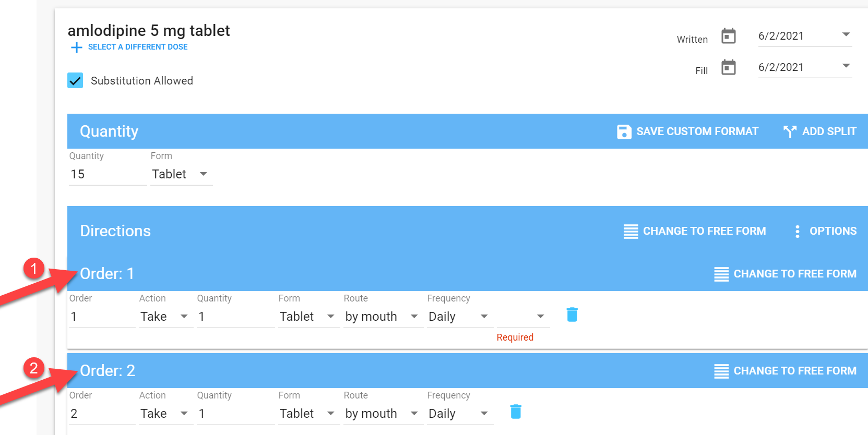This screenshot has height=435, width=868.
Task: Click Order 1 free form lines icon
Action: coord(721,274)
